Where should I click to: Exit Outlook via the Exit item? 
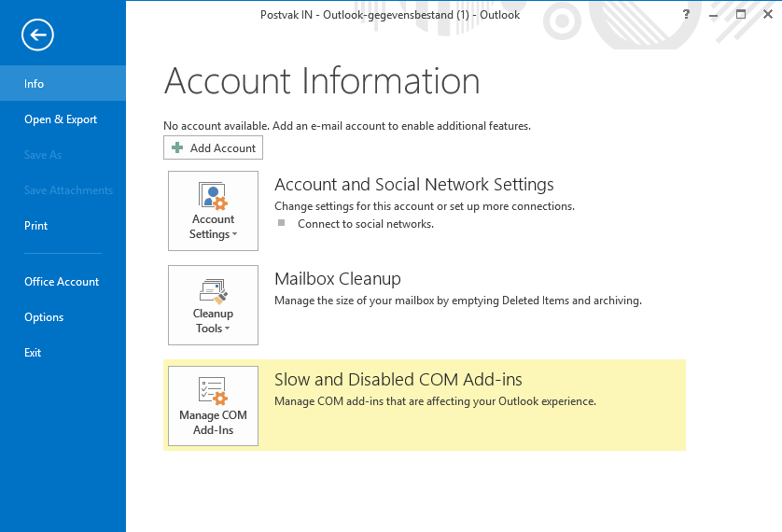(63, 353)
